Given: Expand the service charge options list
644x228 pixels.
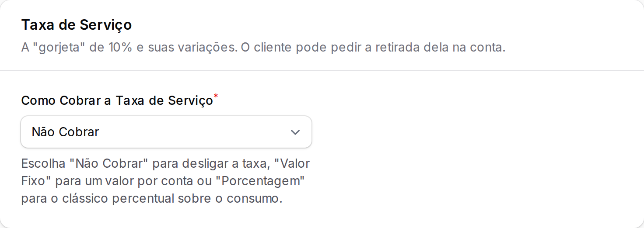Looking at the screenshot, I should 166,132.
